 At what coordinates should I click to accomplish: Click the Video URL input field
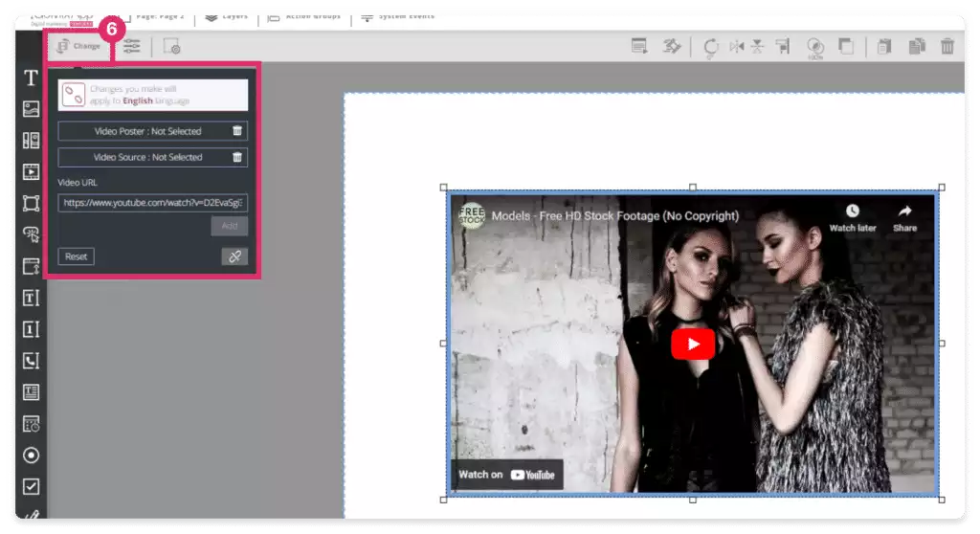click(152, 202)
